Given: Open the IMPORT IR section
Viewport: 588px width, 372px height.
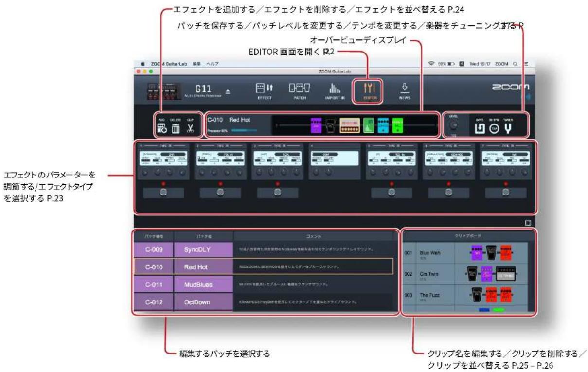Looking at the screenshot, I should (x=335, y=90).
